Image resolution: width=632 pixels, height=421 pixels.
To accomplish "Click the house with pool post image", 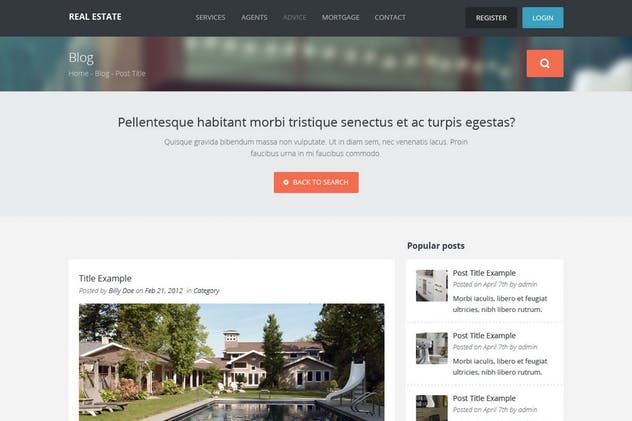I will tap(232, 362).
